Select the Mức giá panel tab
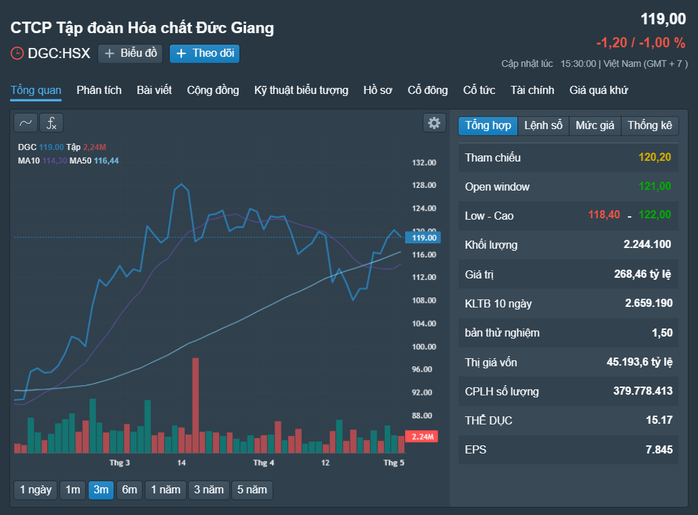The height and width of the screenshot is (515, 698). tap(595, 126)
